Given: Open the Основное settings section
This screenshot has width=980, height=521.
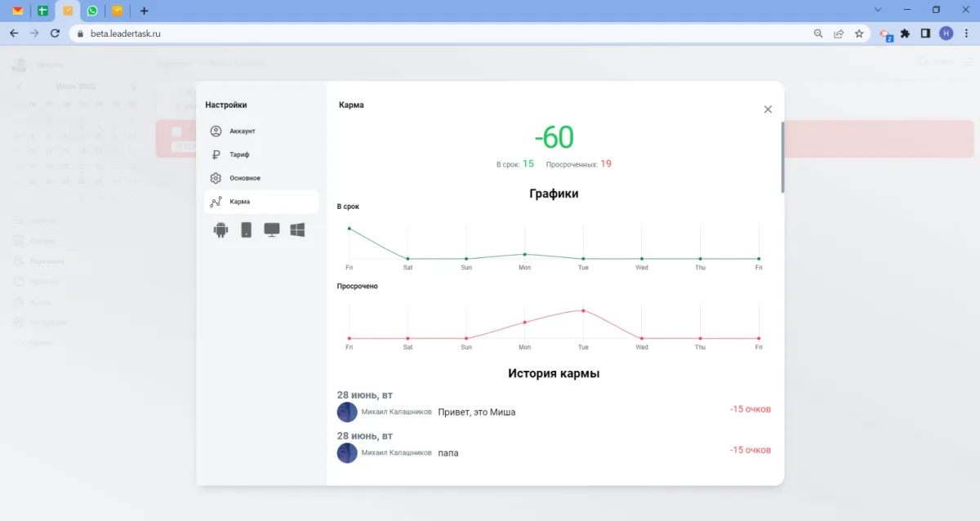Looking at the screenshot, I should click(245, 178).
